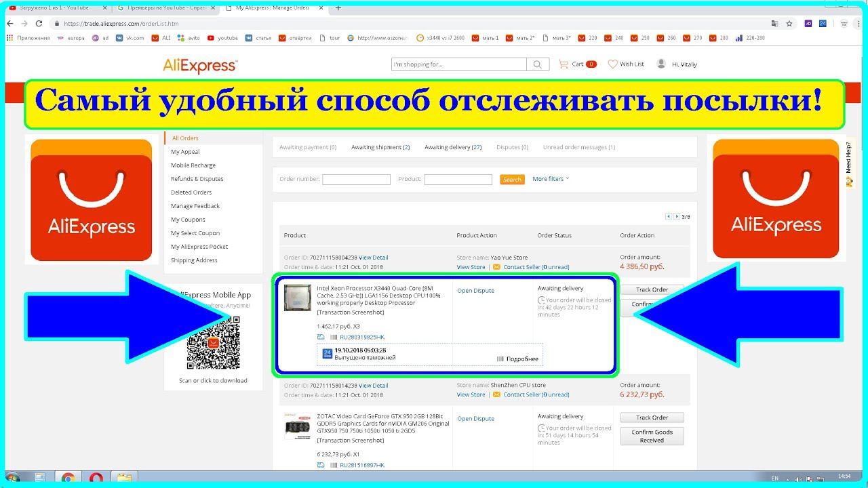Open the Приложения apps bookmark
This screenshot has width=868, height=488.
[x=28, y=38]
